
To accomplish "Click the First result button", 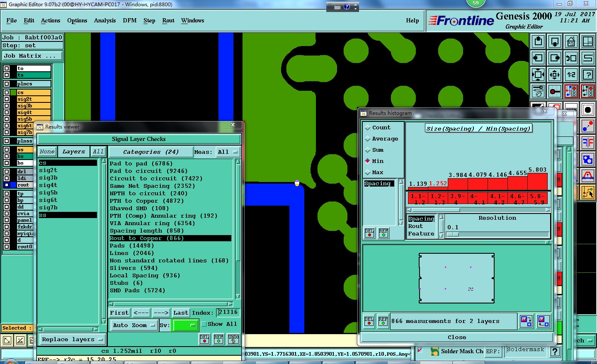I will (x=119, y=313).
